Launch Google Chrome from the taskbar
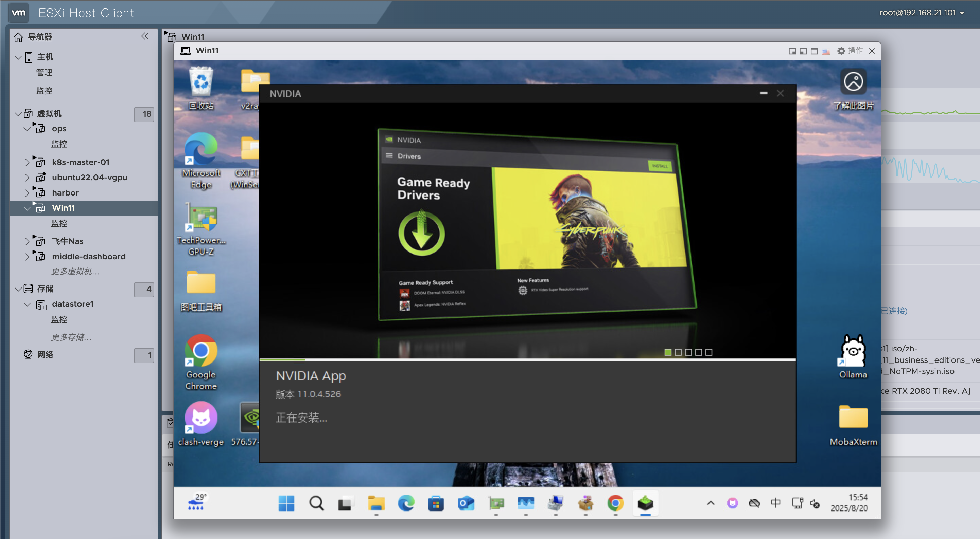The image size is (980, 539). coord(615,503)
